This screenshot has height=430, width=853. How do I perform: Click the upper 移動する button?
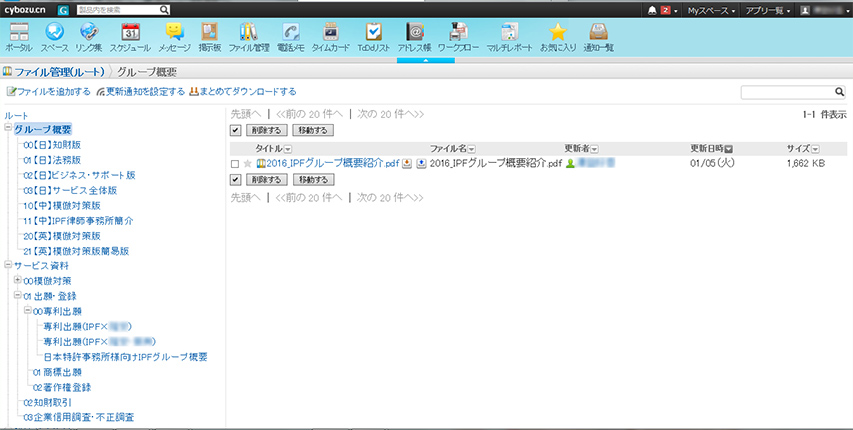point(313,131)
